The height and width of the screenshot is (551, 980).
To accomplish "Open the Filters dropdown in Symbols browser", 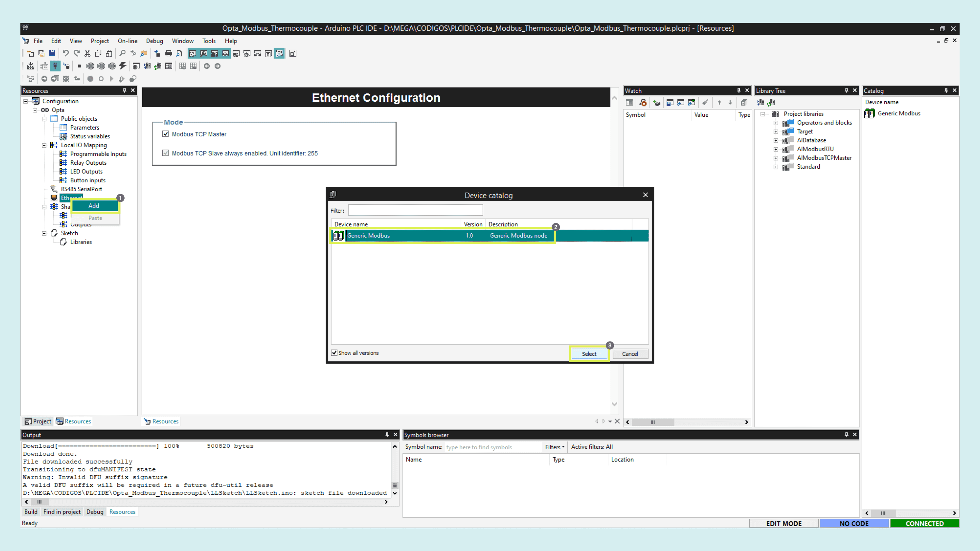I will [554, 447].
